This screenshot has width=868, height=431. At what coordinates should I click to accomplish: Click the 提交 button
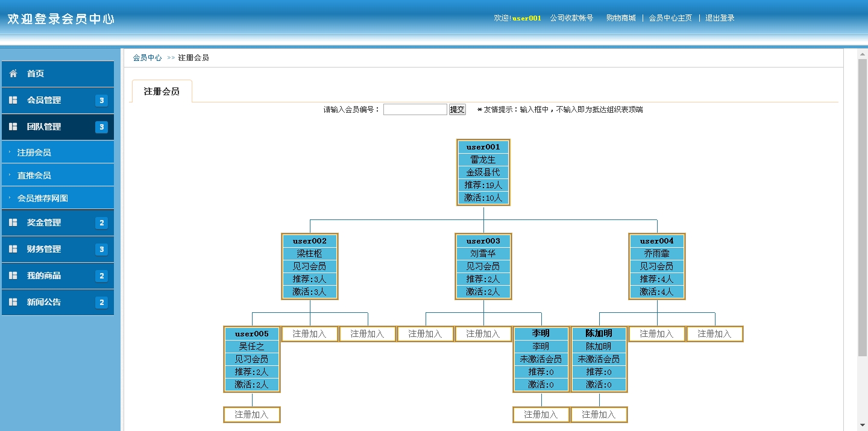pyautogui.click(x=458, y=110)
